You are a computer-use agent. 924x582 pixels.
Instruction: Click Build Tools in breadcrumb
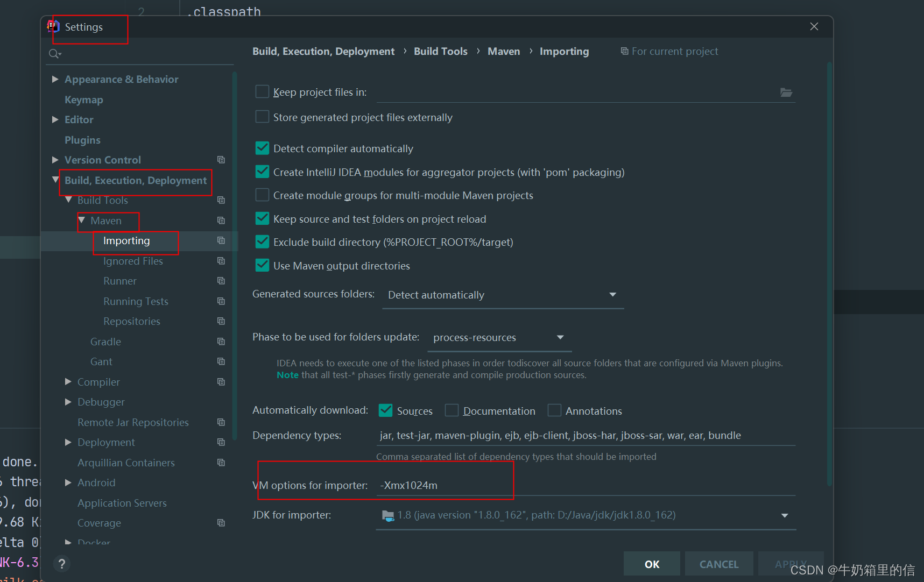pos(441,51)
